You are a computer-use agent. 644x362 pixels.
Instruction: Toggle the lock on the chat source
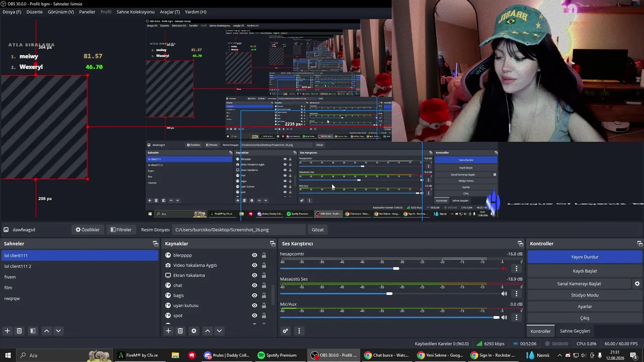(264, 286)
